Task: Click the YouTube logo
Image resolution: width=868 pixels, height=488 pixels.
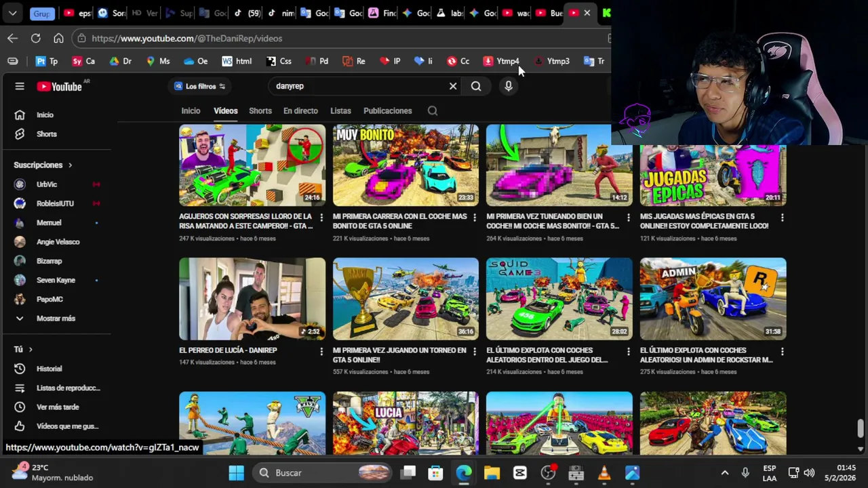Action: click(59, 86)
